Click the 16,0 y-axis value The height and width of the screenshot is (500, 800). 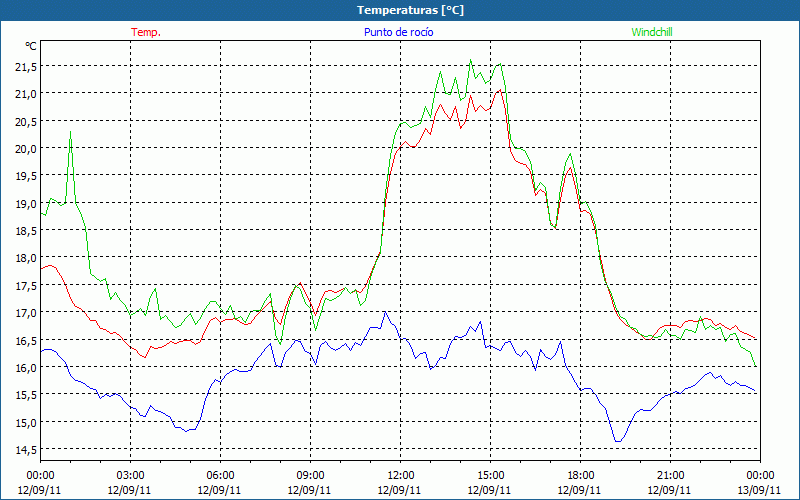click(26, 368)
